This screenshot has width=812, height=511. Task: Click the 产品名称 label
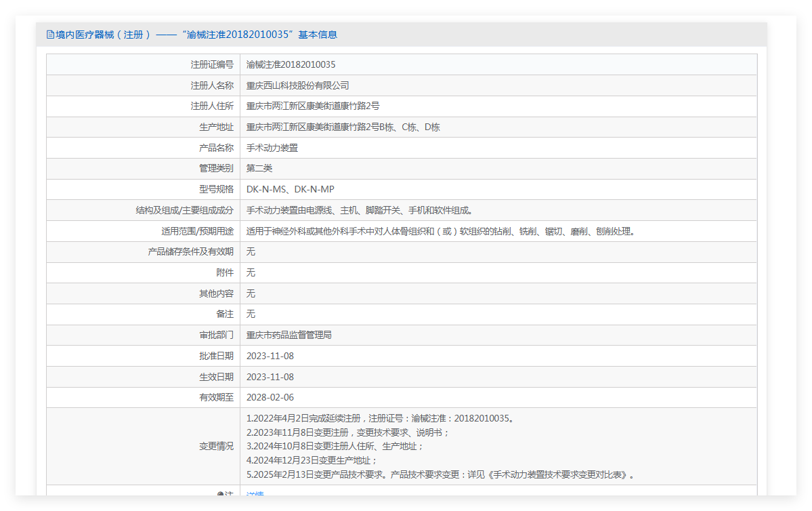(x=217, y=148)
